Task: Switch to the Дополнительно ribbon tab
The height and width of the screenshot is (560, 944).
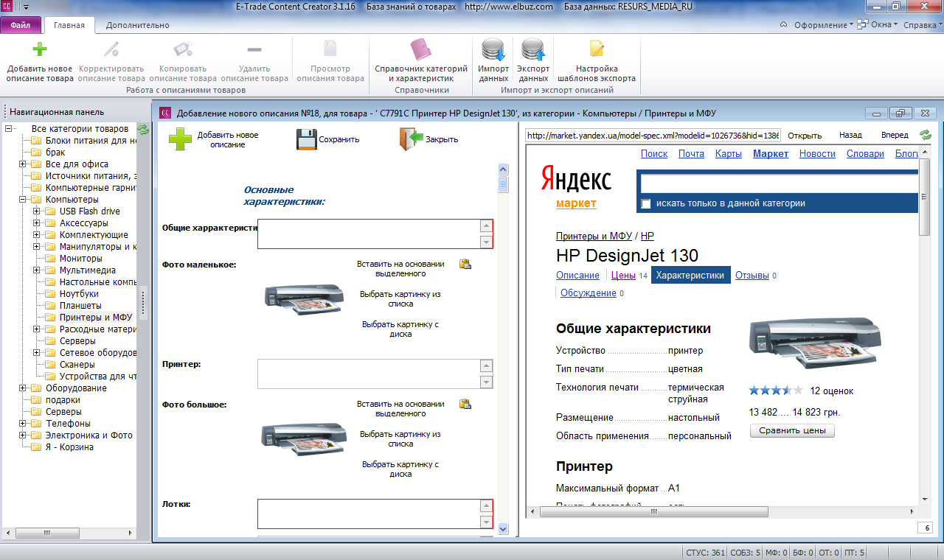Action: (x=138, y=25)
